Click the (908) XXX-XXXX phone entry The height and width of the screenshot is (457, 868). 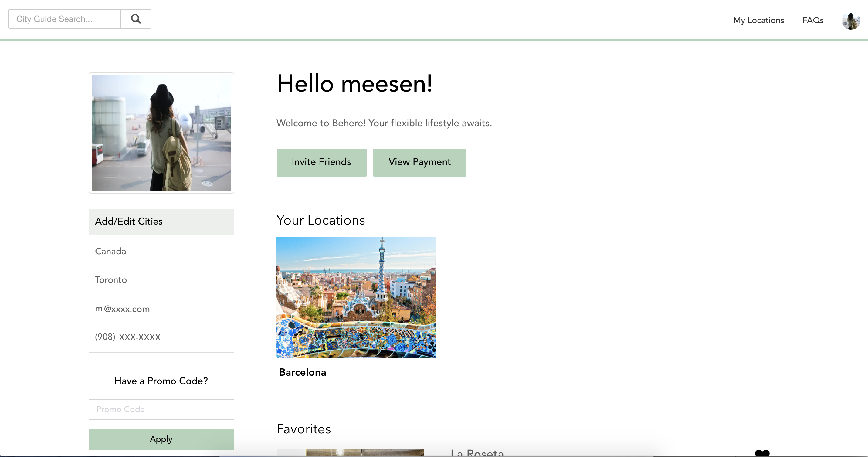click(x=128, y=337)
